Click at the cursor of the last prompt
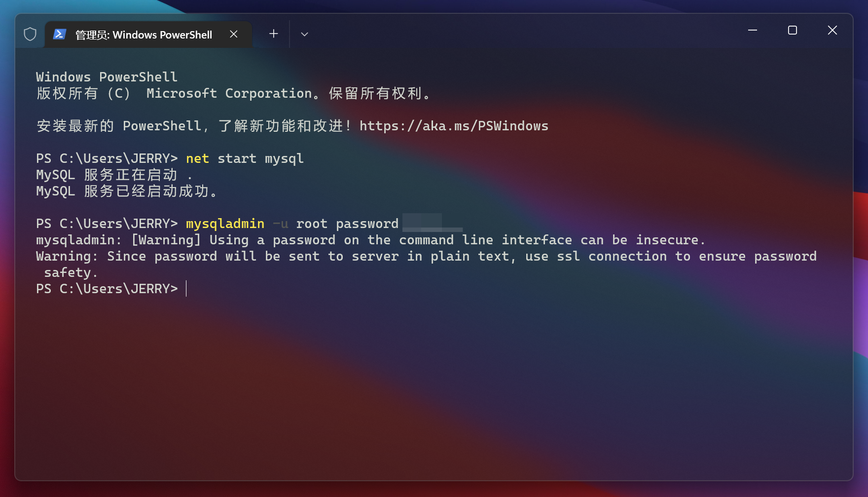 [186, 289]
